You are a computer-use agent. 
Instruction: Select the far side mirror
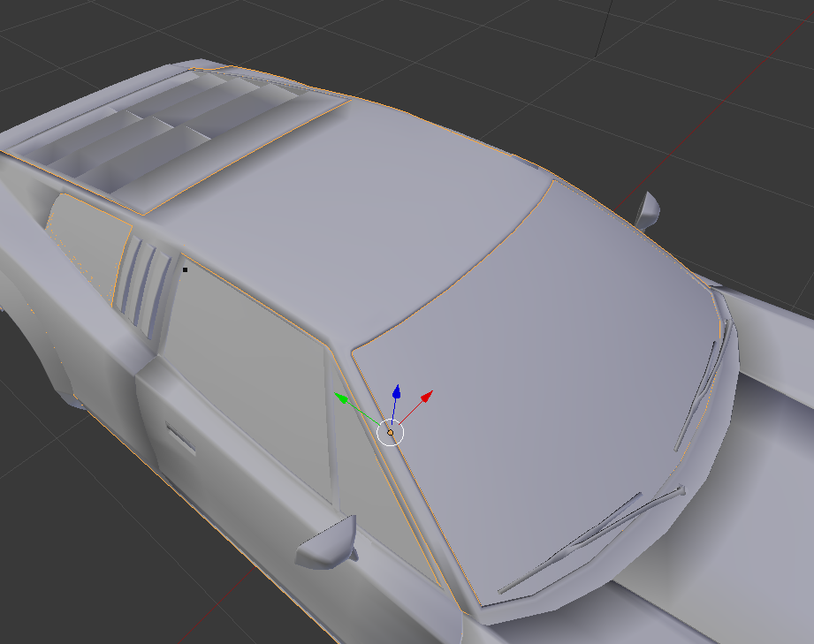pos(647,211)
